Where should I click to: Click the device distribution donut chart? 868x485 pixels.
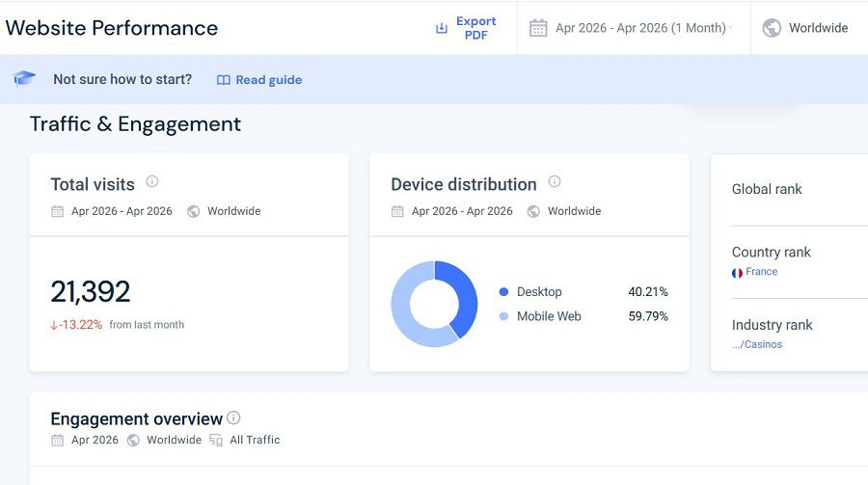coord(434,304)
